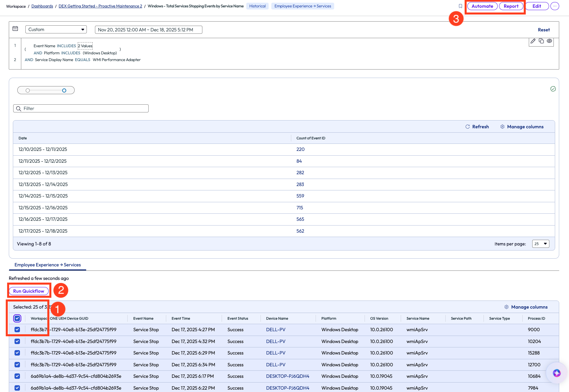569x392 pixels.
Task: Click the calendar icon beside Custom
Action: (15, 29)
